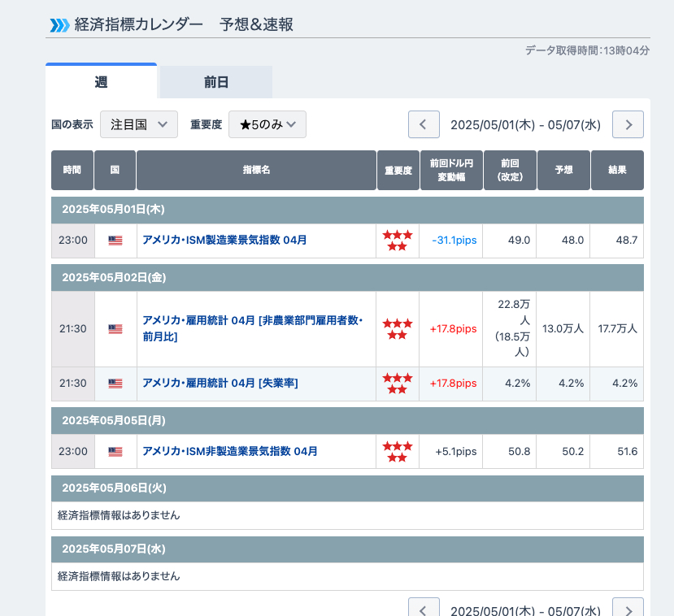This screenshot has height=616, width=674.
Task: Open 雇用統計 04月 非農業部門雇用者数 link
Action: click(x=253, y=328)
